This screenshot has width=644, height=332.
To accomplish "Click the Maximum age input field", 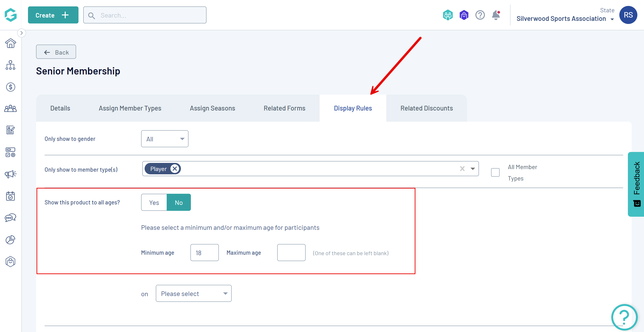I will [x=291, y=253].
